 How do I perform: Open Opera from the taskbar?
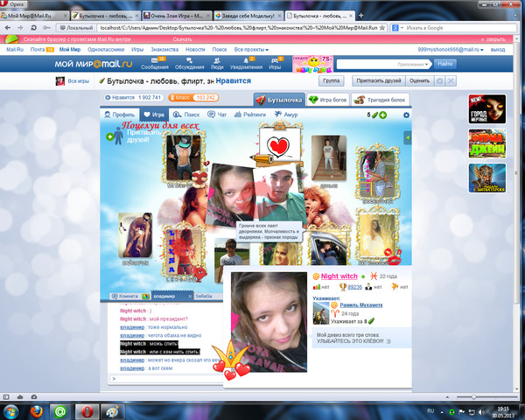pos(87,411)
